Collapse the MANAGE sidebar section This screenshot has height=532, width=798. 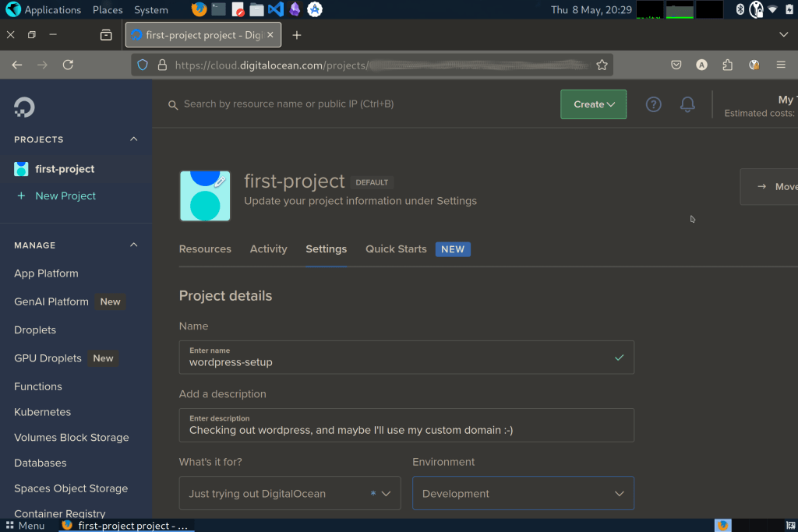click(x=133, y=245)
